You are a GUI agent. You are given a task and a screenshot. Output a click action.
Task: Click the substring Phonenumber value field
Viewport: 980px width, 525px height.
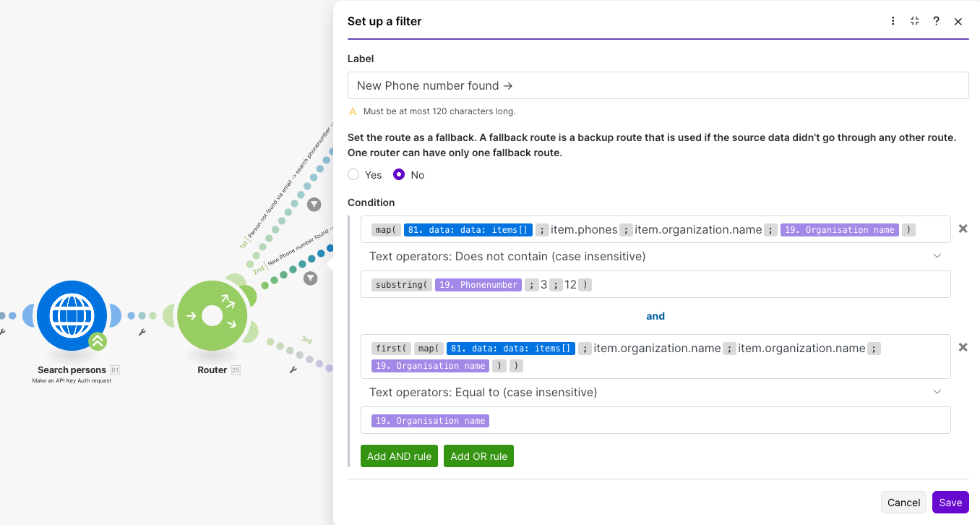(x=723, y=285)
